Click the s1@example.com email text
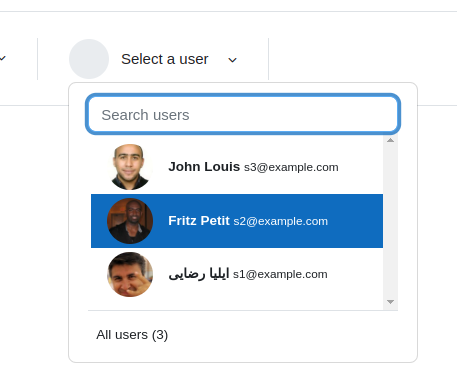 tap(280, 274)
